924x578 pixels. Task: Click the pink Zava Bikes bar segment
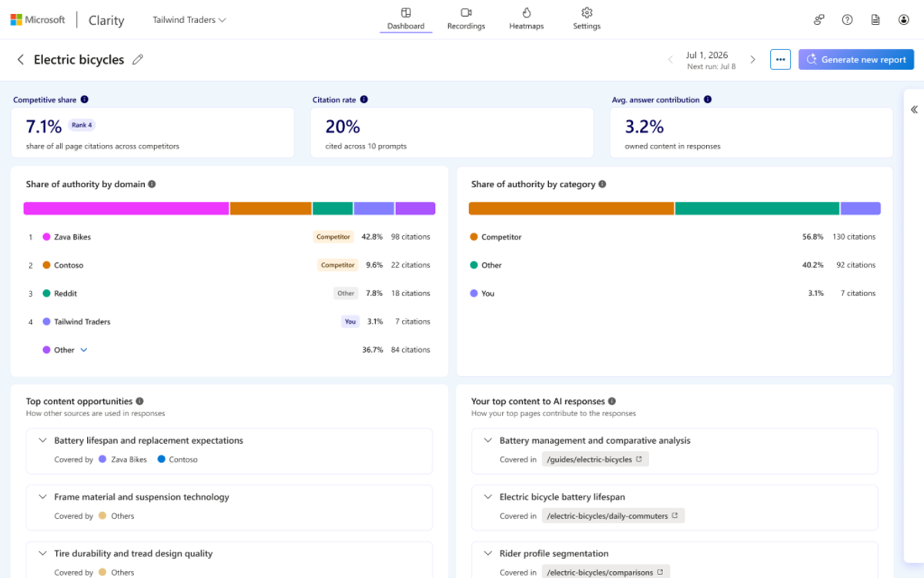(126, 208)
